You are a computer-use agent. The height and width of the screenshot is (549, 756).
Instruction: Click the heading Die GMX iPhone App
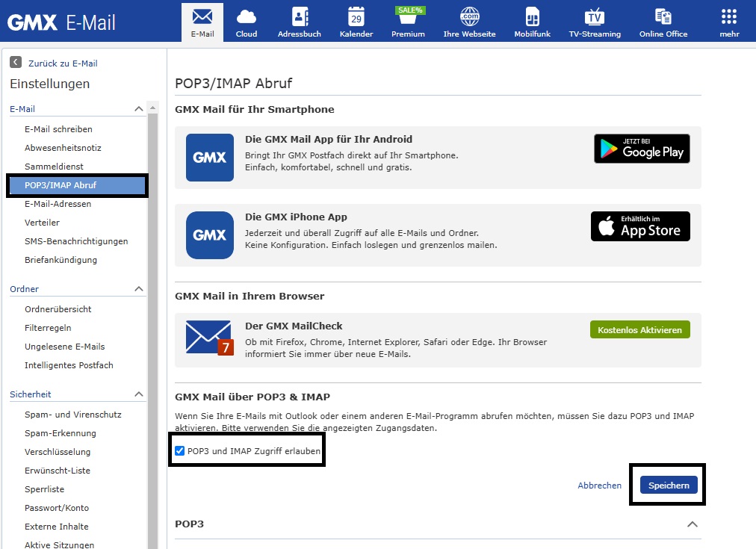(296, 217)
